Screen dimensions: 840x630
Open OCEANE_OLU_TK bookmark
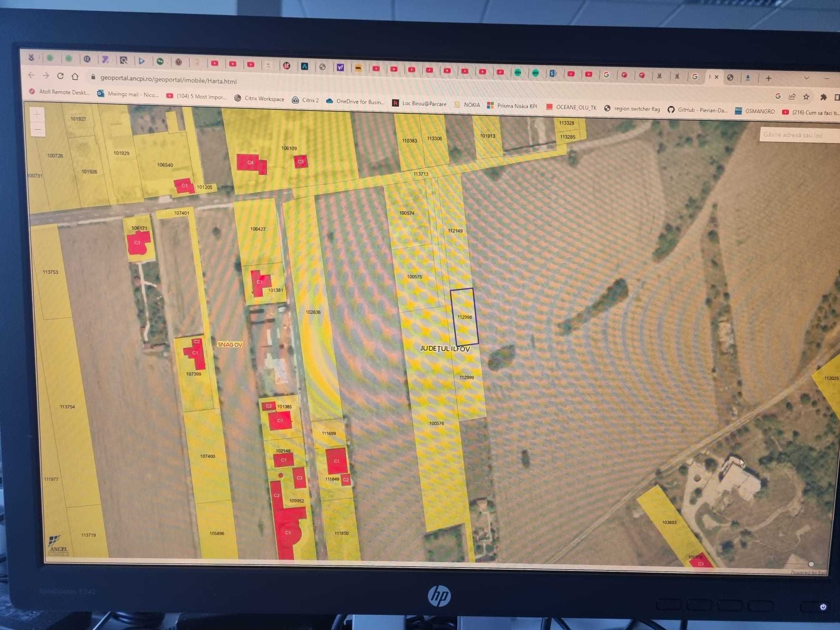tap(571, 107)
